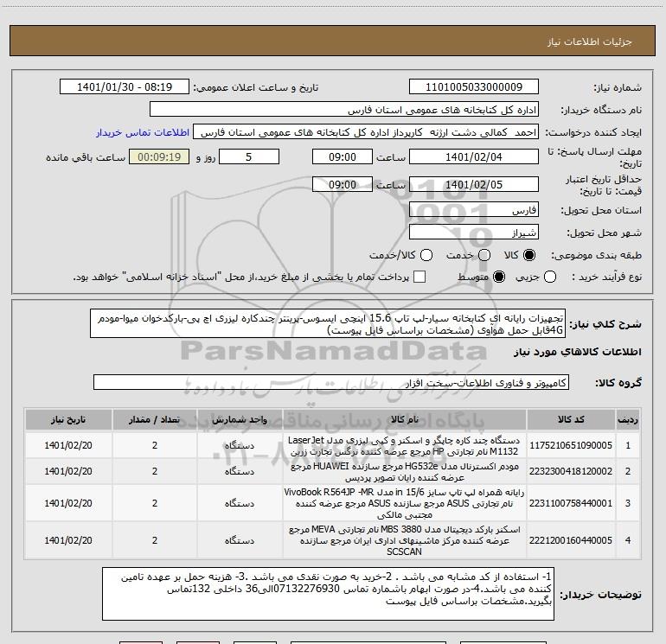Click the HP LaserJet M1132 item name
This screenshot has height=644, width=666.
[x=405, y=445]
